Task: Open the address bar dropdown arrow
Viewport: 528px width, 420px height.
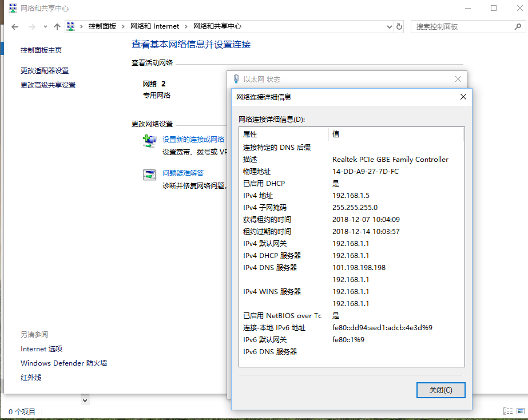Action: click(x=389, y=26)
